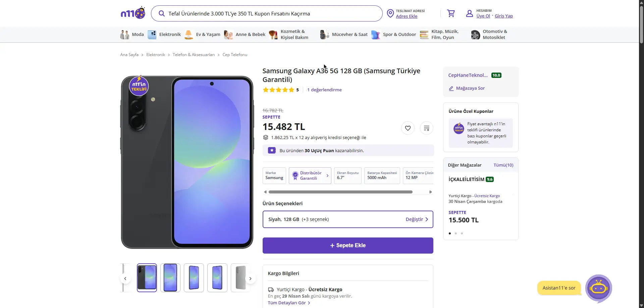This screenshot has height=308, width=644.
Task: Open the Asistan11 robot chat icon
Action: [x=599, y=288]
